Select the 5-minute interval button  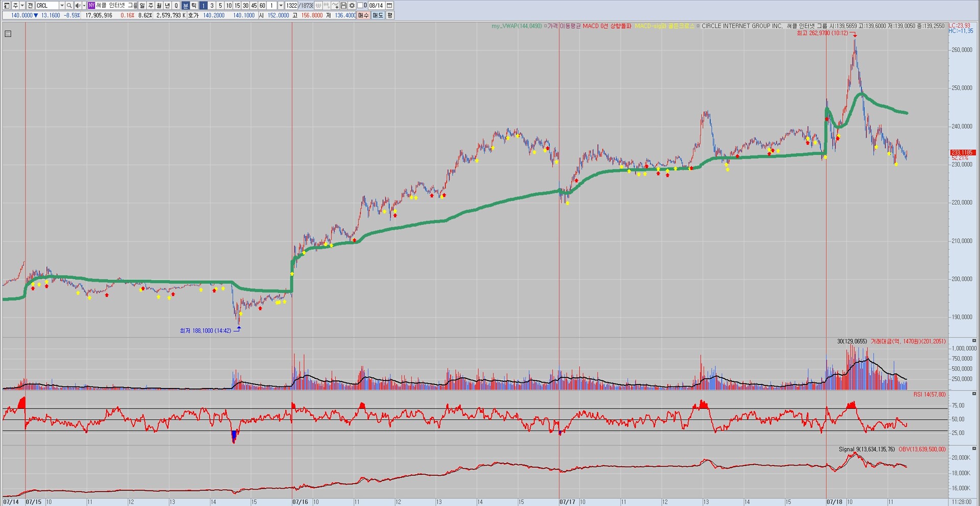(220, 6)
